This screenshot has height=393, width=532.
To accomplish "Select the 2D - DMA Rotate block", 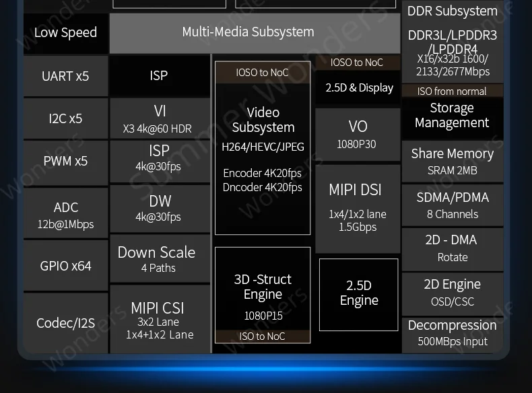I will pos(453,249).
